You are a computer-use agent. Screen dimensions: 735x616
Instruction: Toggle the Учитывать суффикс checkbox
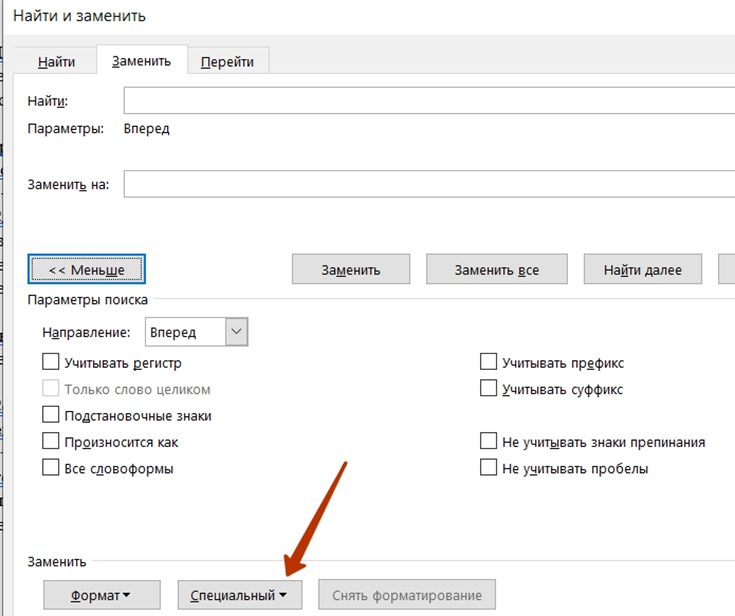(x=488, y=389)
